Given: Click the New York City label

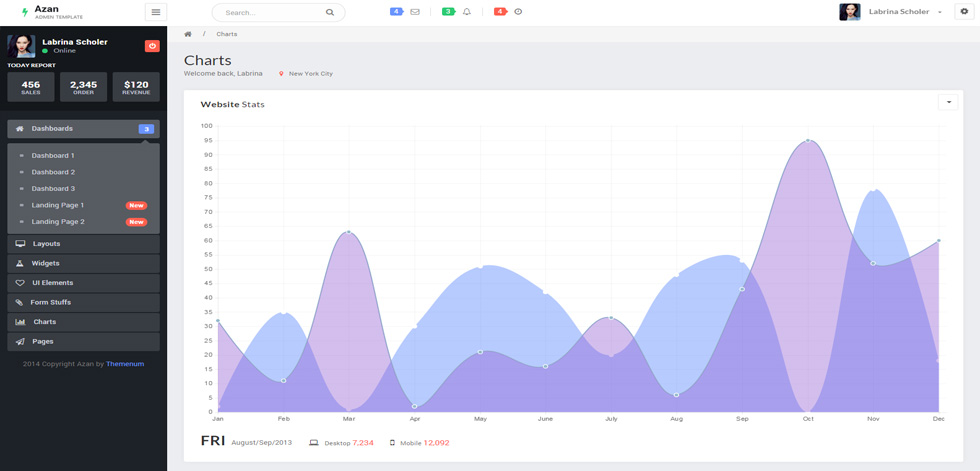Looking at the screenshot, I should 311,74.
